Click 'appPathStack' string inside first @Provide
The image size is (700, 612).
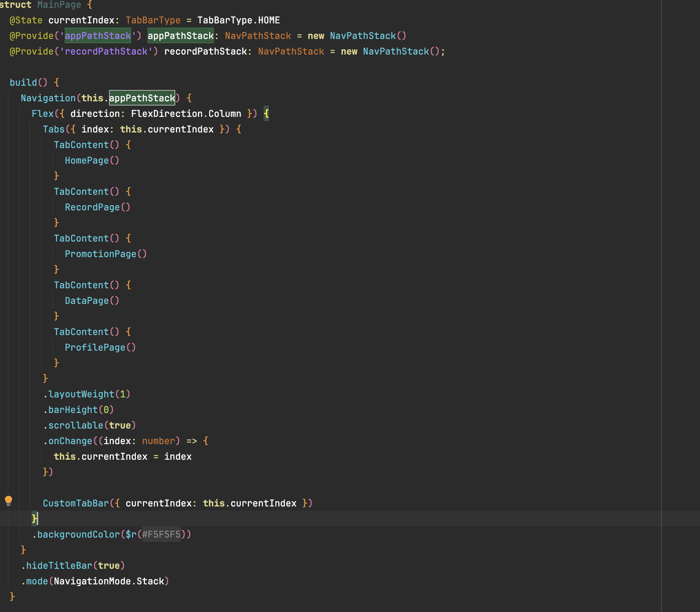98,36
